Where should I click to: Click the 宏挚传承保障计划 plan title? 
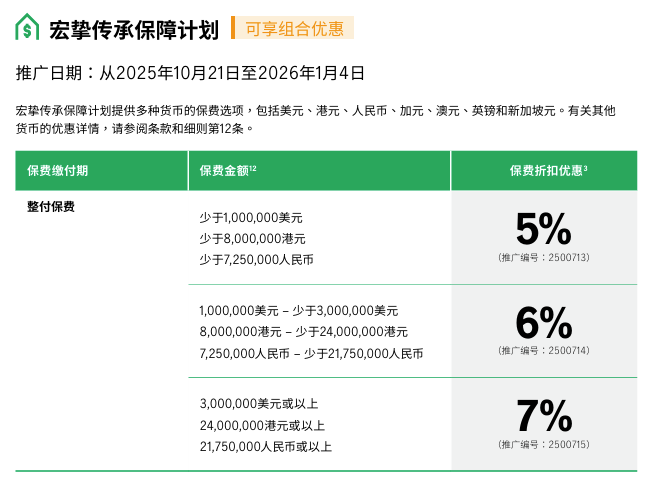pos(133,29)
